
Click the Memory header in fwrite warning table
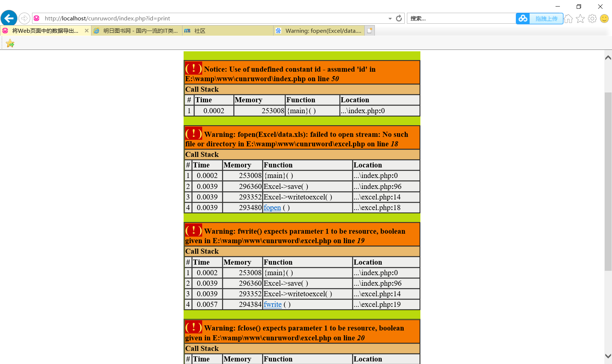(243, 262)
